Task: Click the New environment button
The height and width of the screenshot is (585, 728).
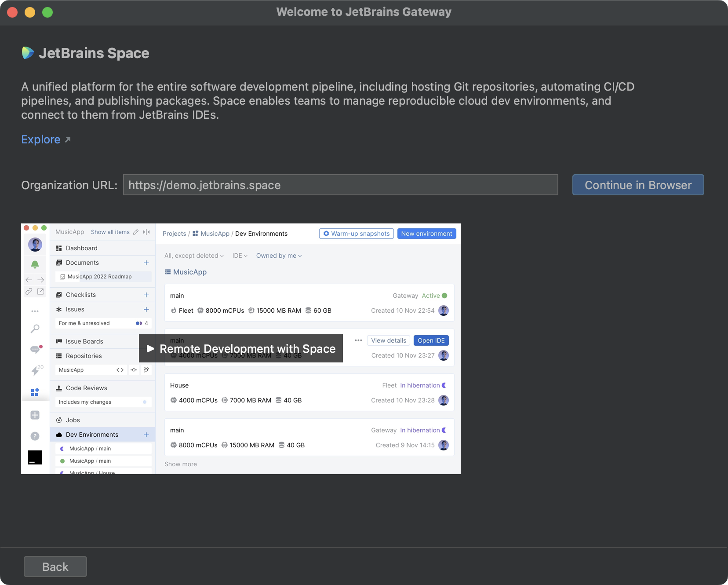Action: click(426, 234)
